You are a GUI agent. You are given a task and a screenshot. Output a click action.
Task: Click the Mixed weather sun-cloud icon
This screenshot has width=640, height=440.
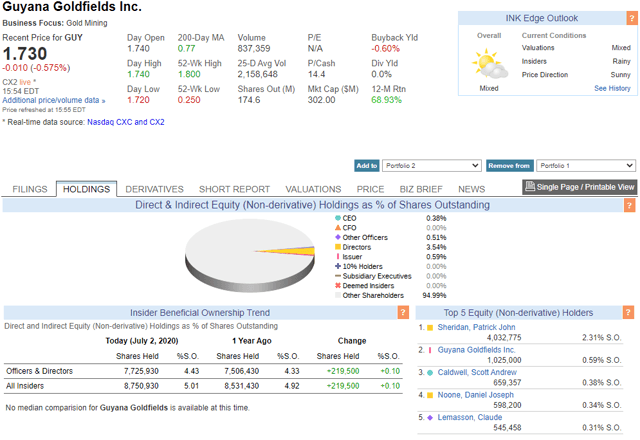[x=489, y=63]
